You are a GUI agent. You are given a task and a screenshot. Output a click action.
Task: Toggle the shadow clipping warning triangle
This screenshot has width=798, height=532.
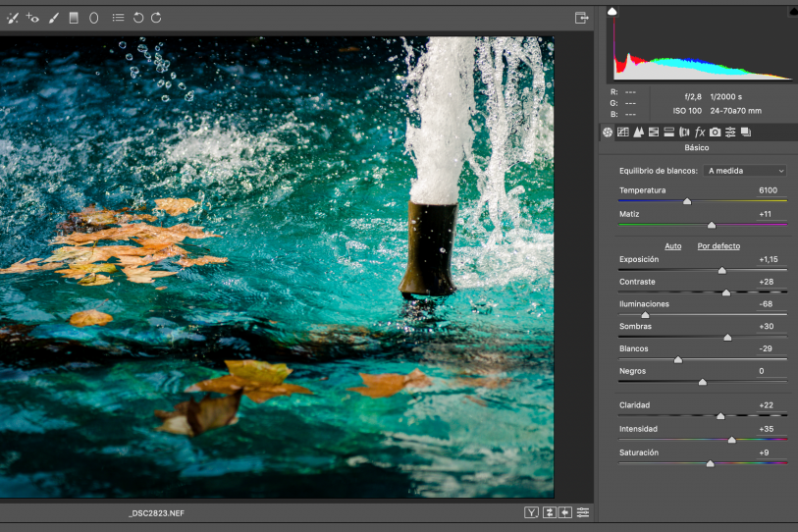612,11
